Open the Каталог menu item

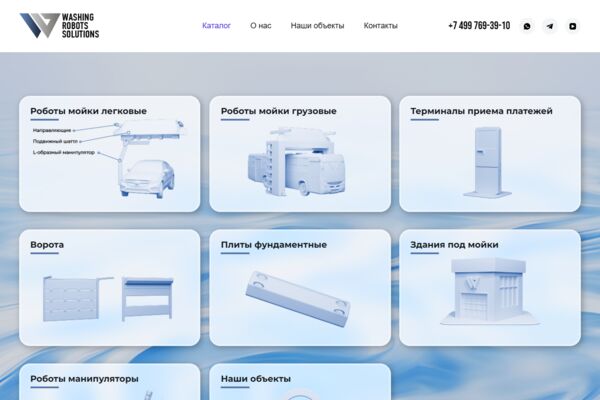pyautogui.click(x=216, y=26)
